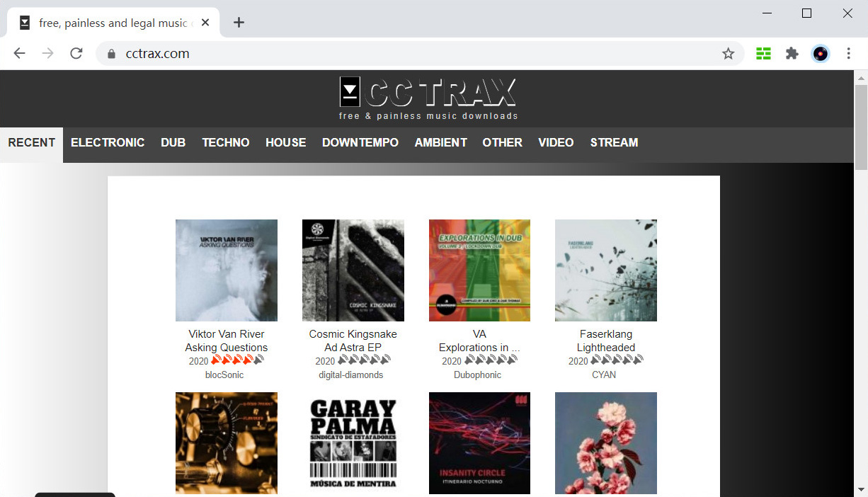The height and width of the screenshot is (497, 868).
Task: Open the Dubophonic label page
Action: 478,375
